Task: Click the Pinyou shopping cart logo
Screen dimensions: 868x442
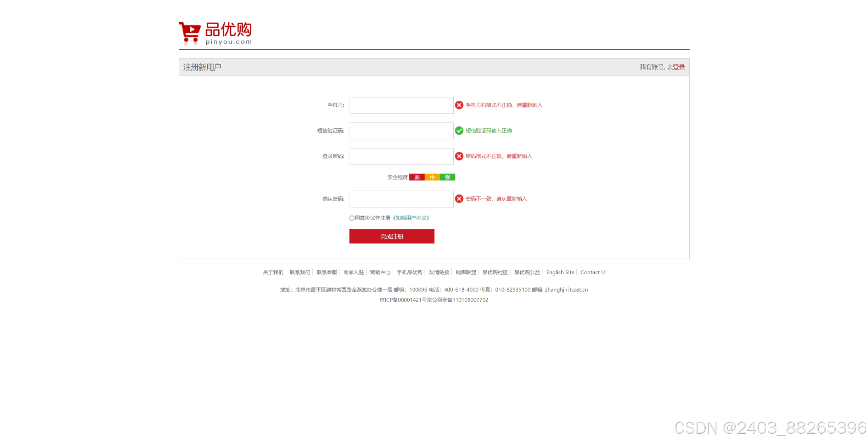Action: pos(215,33)
